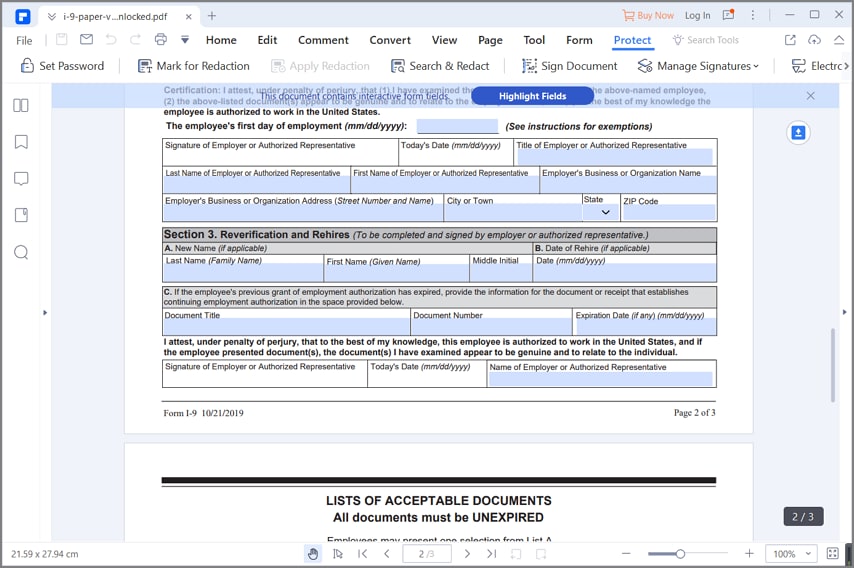Switch to the Form tab
Viewport: 854px width, 568px height.
(579, 40)
